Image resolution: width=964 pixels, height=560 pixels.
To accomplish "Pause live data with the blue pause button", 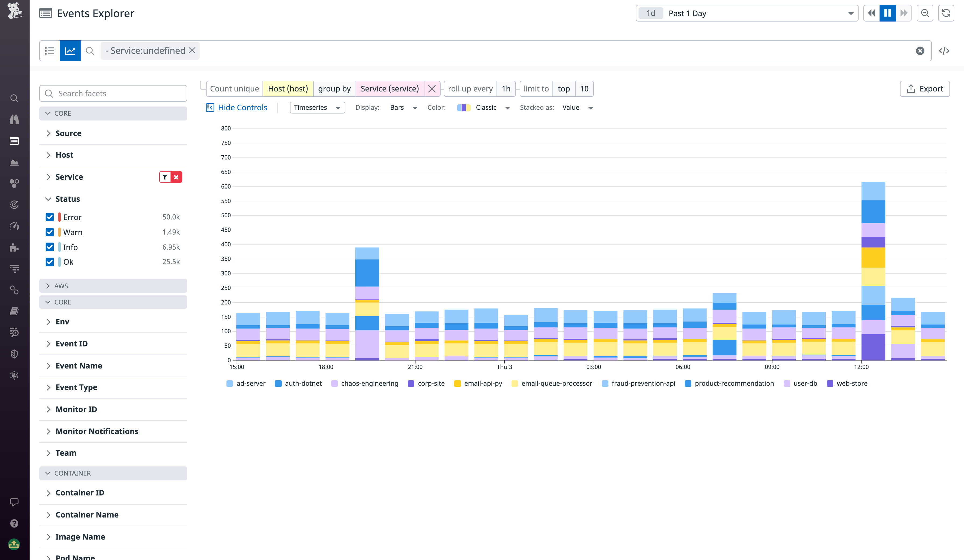I will [888, 13].
